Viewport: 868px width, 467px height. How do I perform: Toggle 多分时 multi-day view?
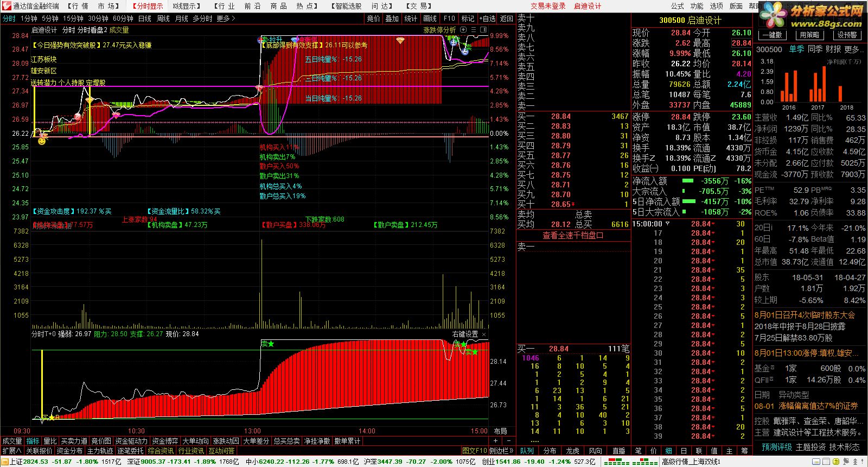tap(202, 18)
